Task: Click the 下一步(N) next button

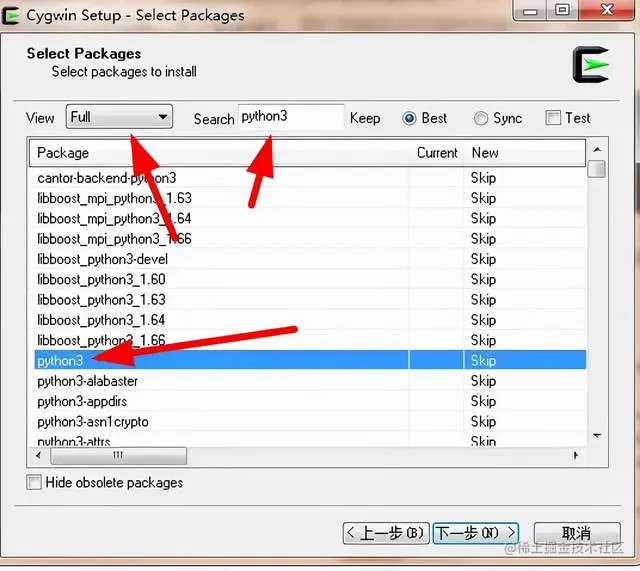Action: 476,533
